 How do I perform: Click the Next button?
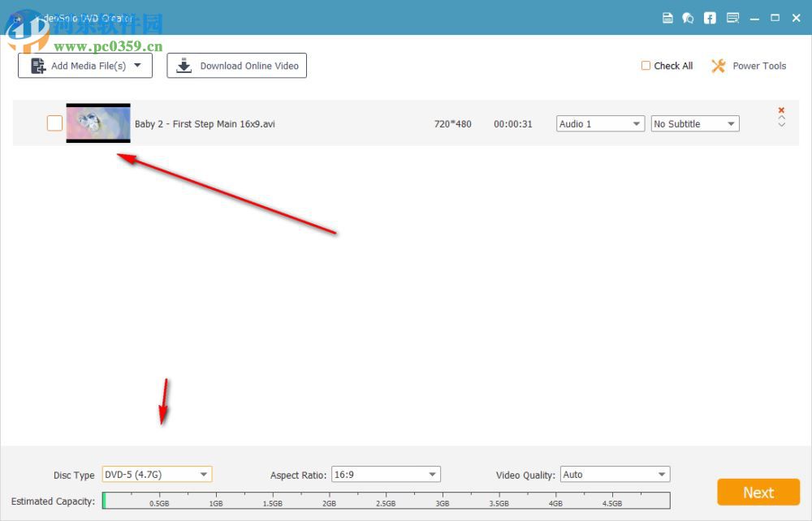click(758, 493)
